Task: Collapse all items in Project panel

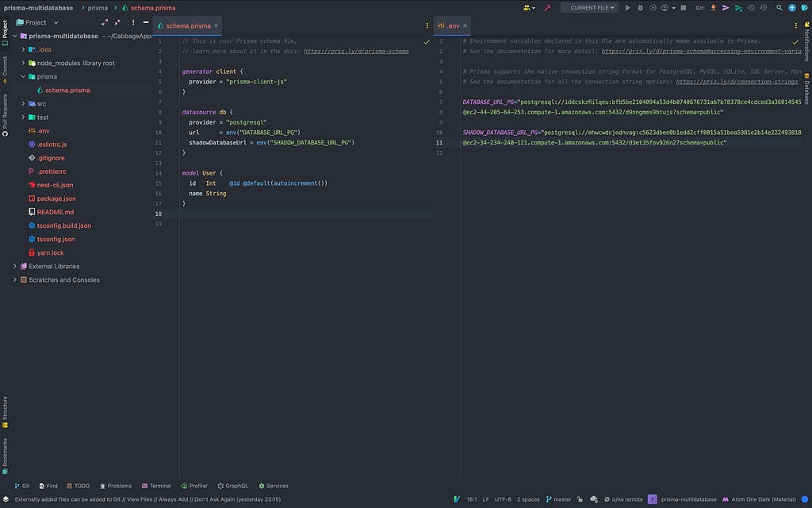Action: [117, 22]
